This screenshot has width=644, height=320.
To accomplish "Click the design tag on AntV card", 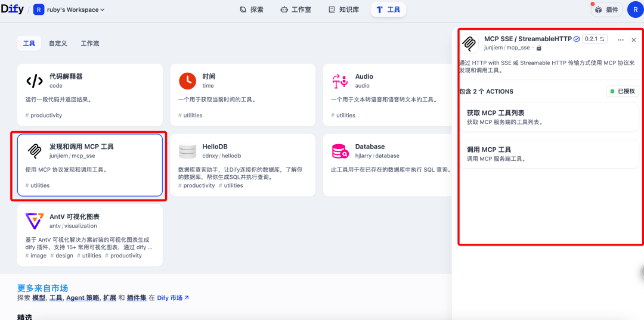I will tap(61, 256).
